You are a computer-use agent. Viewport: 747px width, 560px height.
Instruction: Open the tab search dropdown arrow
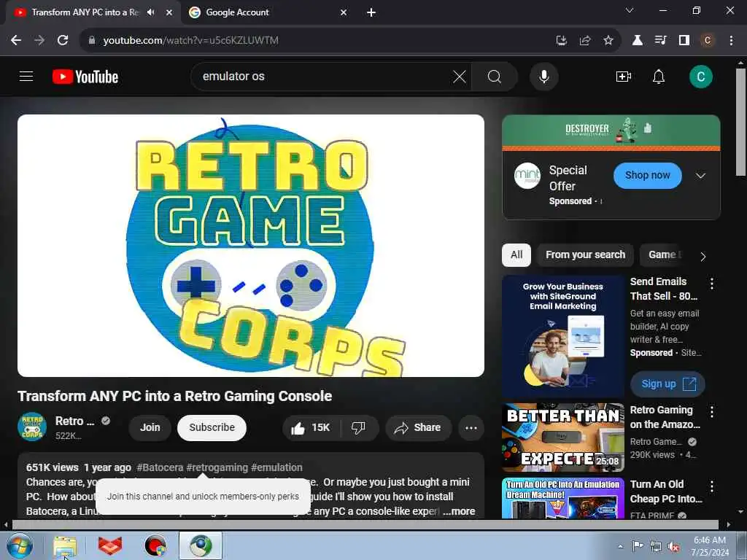pyautogui.click(x=630, y=10)
